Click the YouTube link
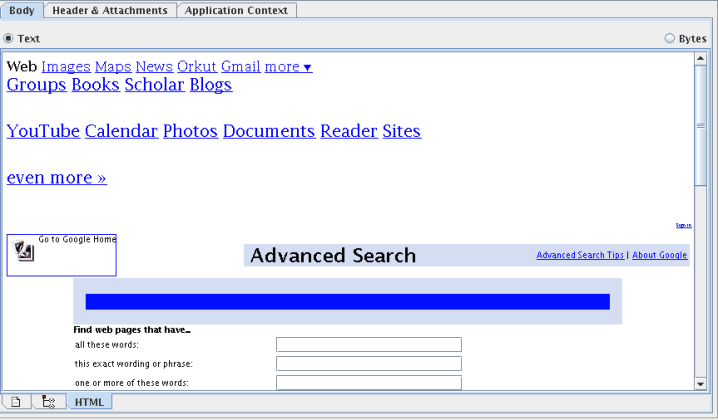Viewport: 718px width, 420px height. (x=43, y=131)
